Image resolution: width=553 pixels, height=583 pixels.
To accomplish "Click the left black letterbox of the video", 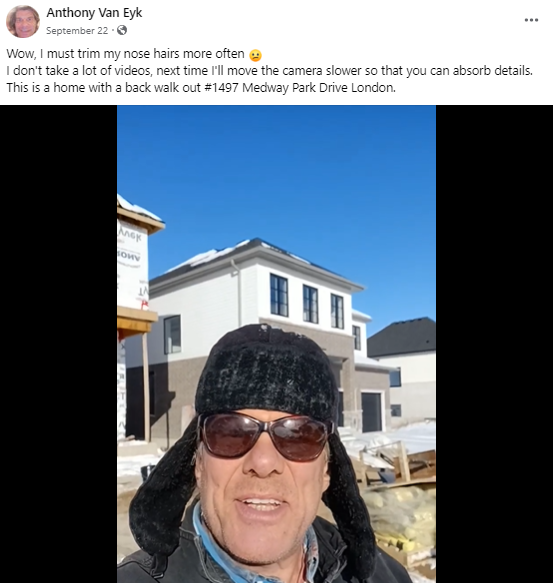I will point(58,344).
